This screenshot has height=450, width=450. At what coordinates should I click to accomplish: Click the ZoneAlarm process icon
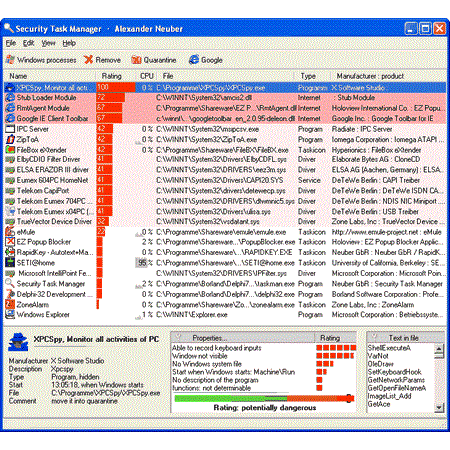click(10, 304)
